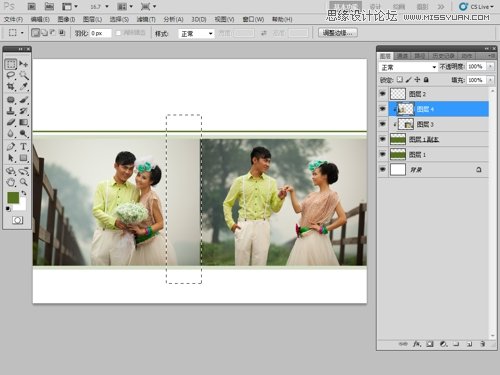Select the Gradient tool

[x=24, y=122]
